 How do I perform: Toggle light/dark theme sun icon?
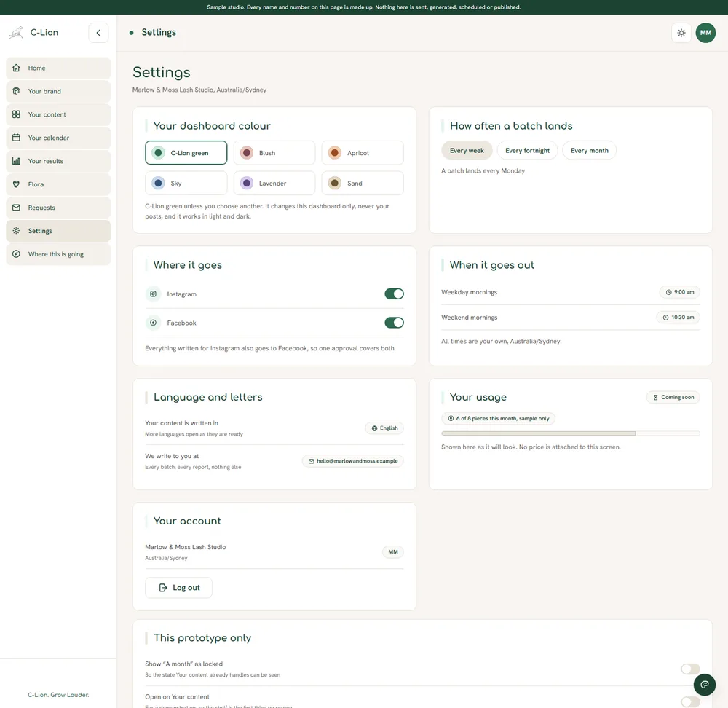click(681, 33)
